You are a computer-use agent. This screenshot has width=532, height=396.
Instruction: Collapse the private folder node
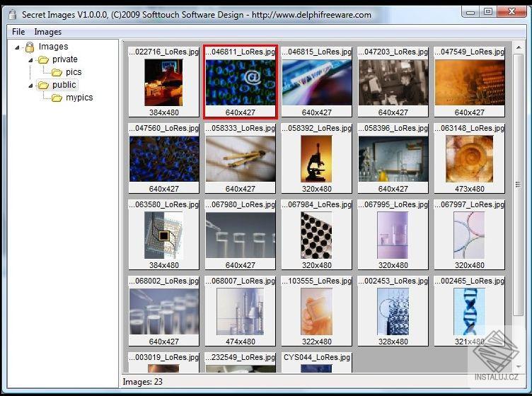[30, 60]
